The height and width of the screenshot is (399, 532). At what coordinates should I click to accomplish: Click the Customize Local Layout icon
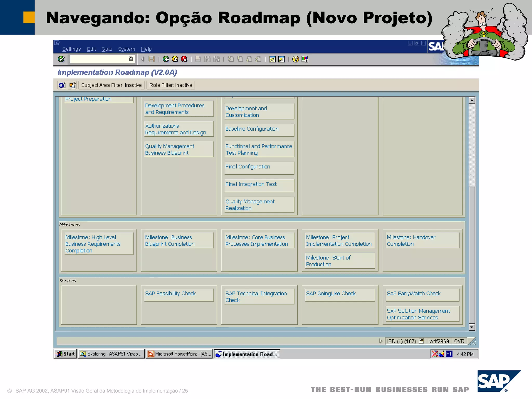305,59
